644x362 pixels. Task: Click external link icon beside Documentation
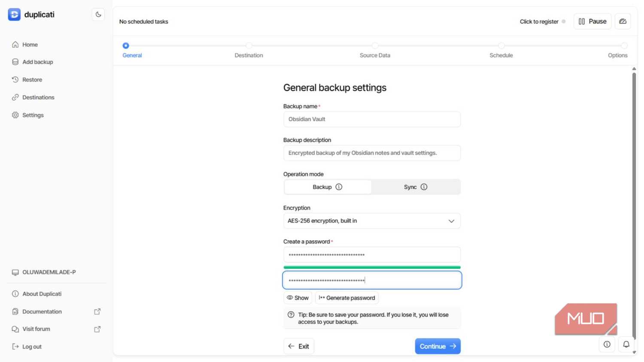(x=97, y=311)
